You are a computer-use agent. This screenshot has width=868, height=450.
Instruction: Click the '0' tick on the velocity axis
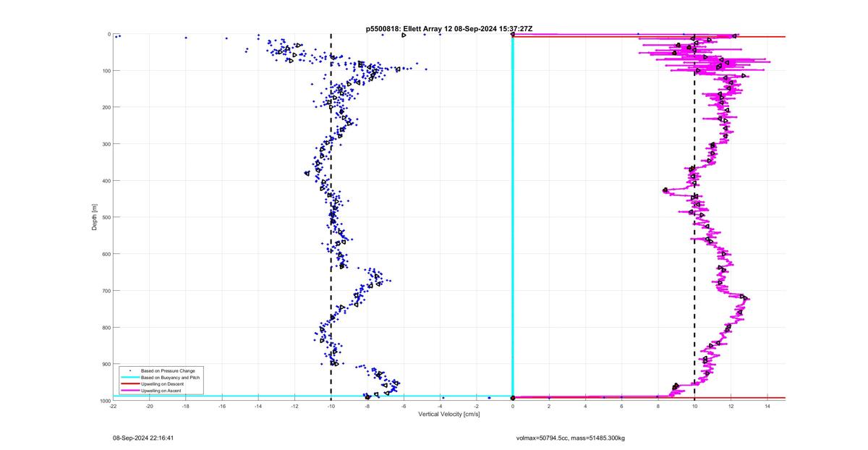(513, 406)
